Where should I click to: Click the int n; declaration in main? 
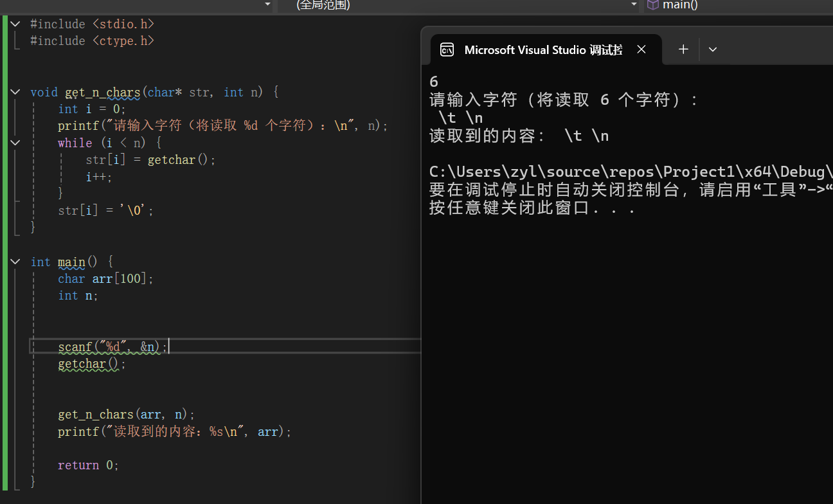pos(78,295)
